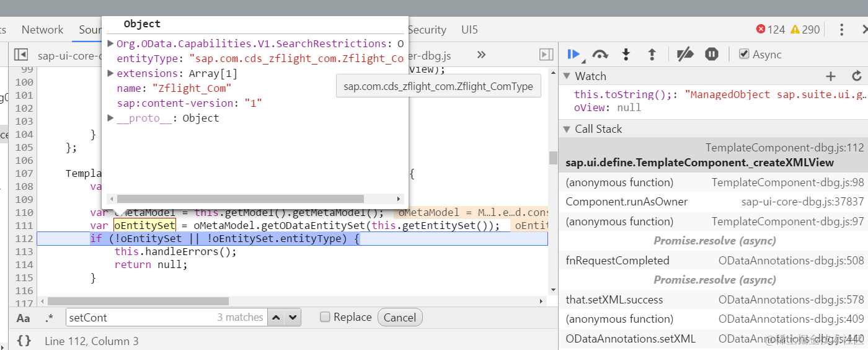868x350 pixels.
Task: Deactivate all breakpoints
Action: tap(685, 55)
